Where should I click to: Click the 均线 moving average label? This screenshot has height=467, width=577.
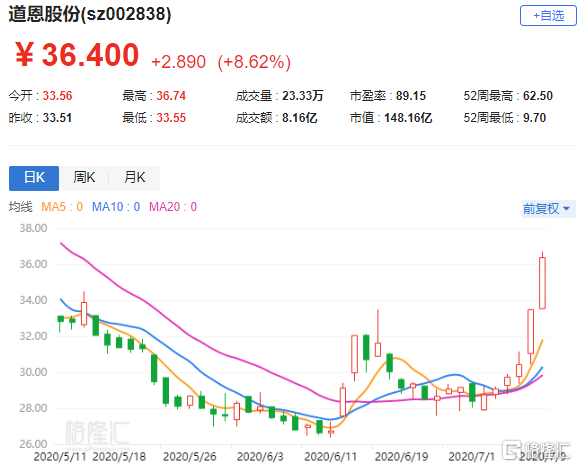21,207
